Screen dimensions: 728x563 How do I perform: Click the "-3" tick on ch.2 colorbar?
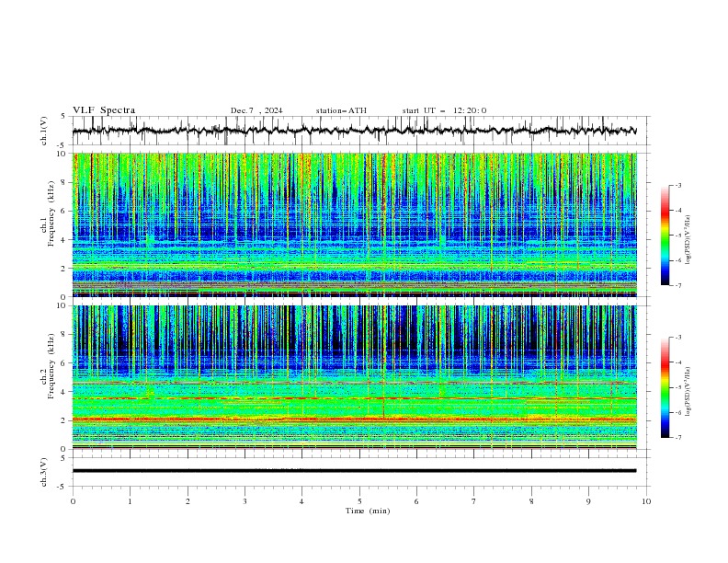point(678,338)
